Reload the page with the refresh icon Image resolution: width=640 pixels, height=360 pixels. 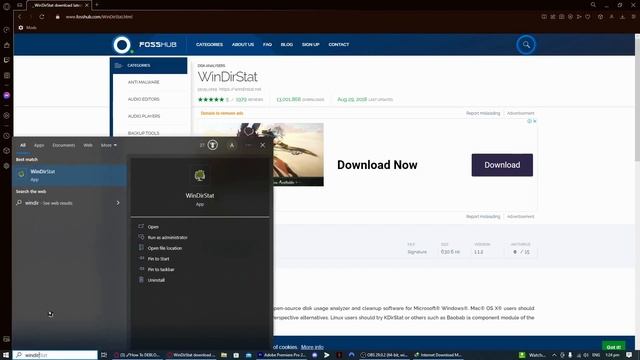point(42,17)
